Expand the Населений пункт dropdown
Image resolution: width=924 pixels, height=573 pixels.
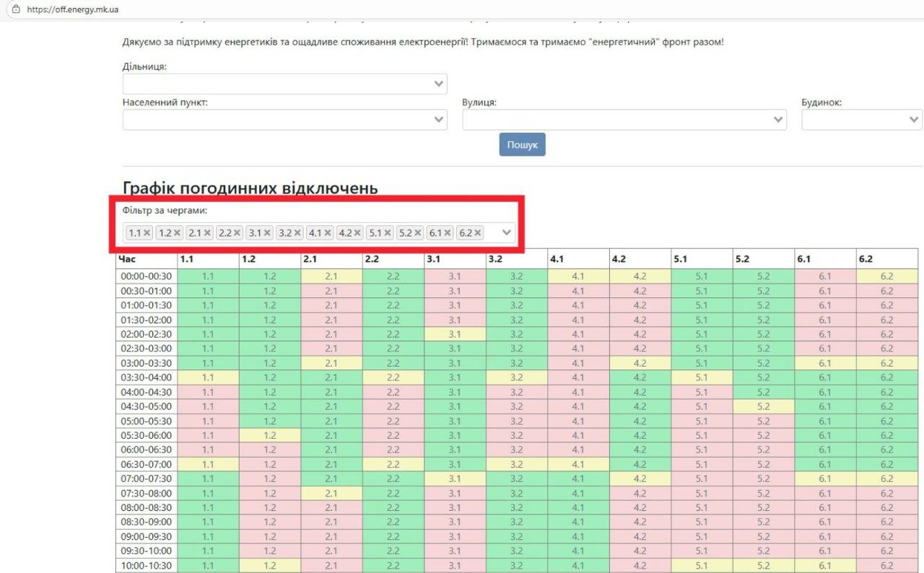(284, 120)
